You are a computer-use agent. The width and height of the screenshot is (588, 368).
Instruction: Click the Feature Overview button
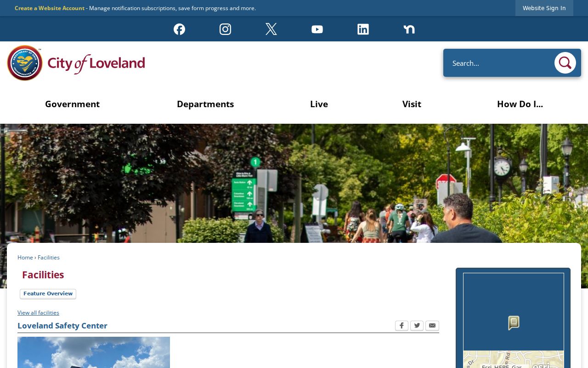click(48, 294)
